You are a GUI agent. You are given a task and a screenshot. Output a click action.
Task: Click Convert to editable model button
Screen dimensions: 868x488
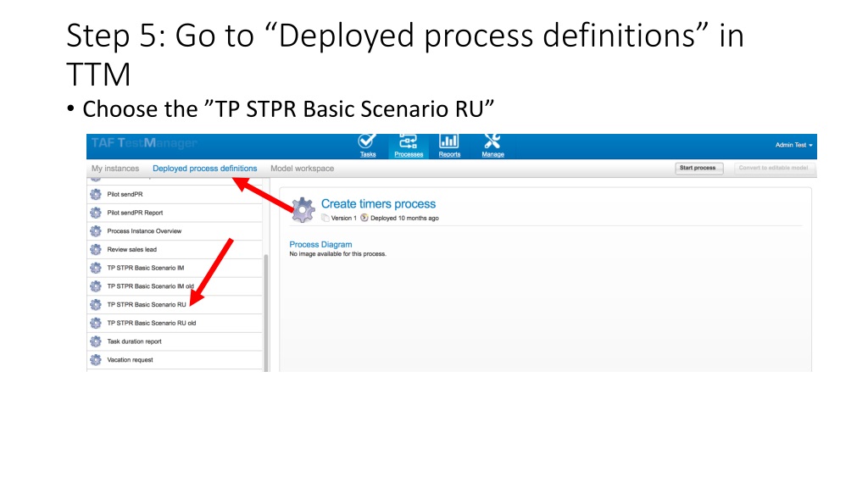[x=773, y=168]
